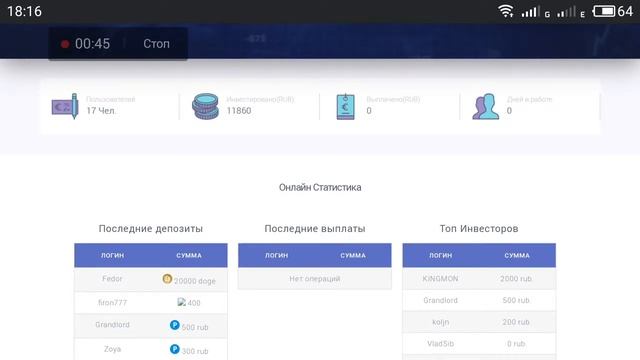Select Grandlord in the deposits list
Image resolution: width=640 pixels, height=360 pixels.
click(x=112, y=325)
